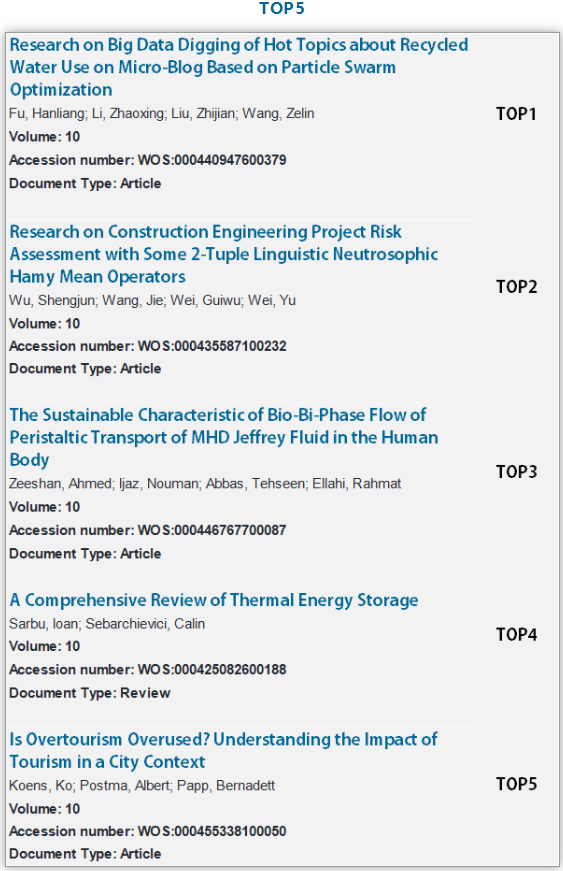Click the TOP5 rank label beside Overtourism
Screen dimensions: 563x871
pos(516,784)
